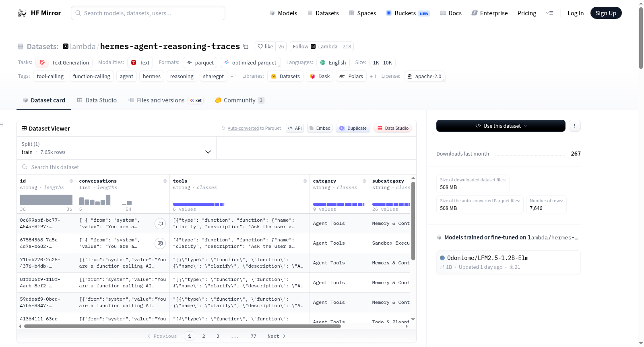Click the hermes tag
This screenshot has width=644, height=347.
pyautogui.click(x=152, y=76)
